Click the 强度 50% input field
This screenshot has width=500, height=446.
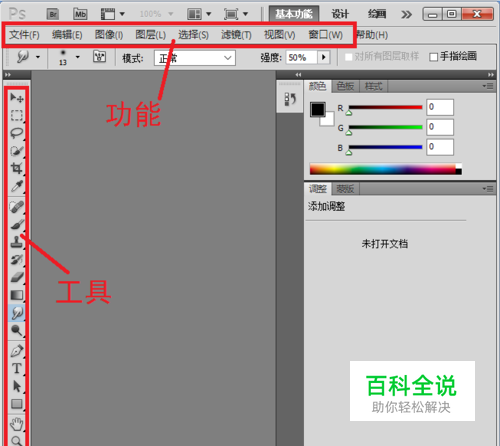pos(301,57)
